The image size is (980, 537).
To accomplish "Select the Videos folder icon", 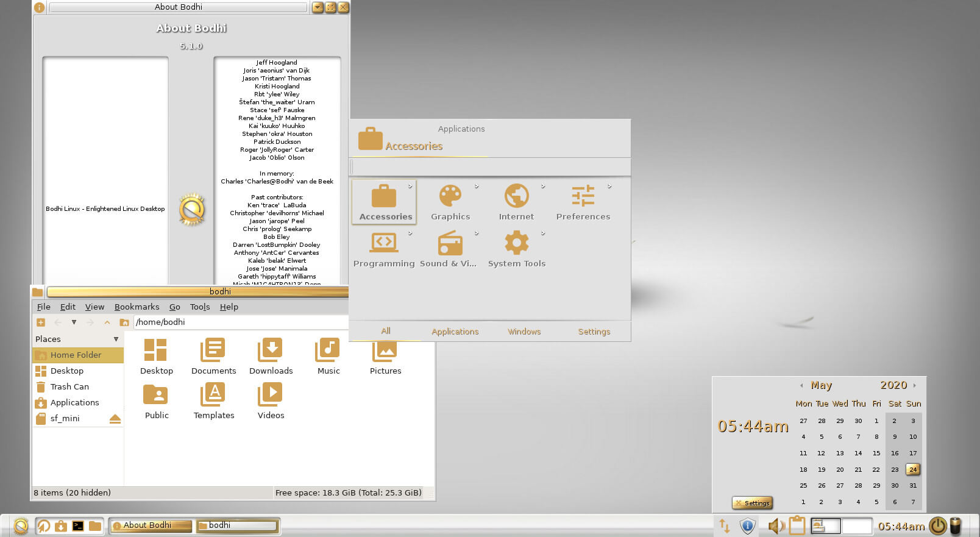I will coord(271,401).
